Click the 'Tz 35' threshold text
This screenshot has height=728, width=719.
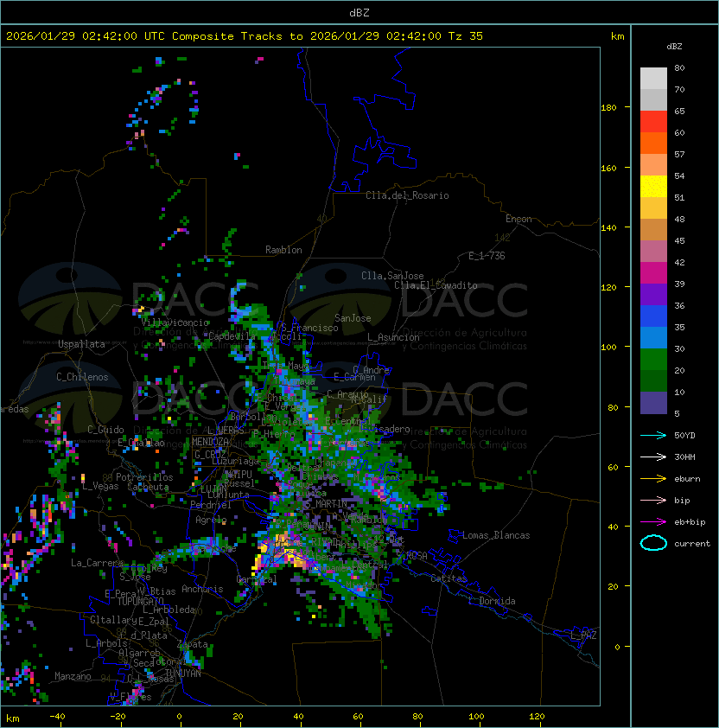pyautogui.click(x=466, y=36)
